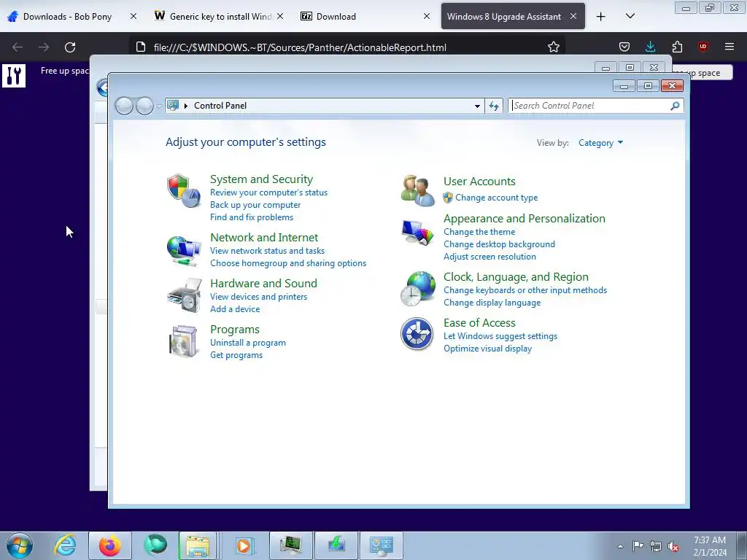Click the search magnifier in Control Panel

675,106
